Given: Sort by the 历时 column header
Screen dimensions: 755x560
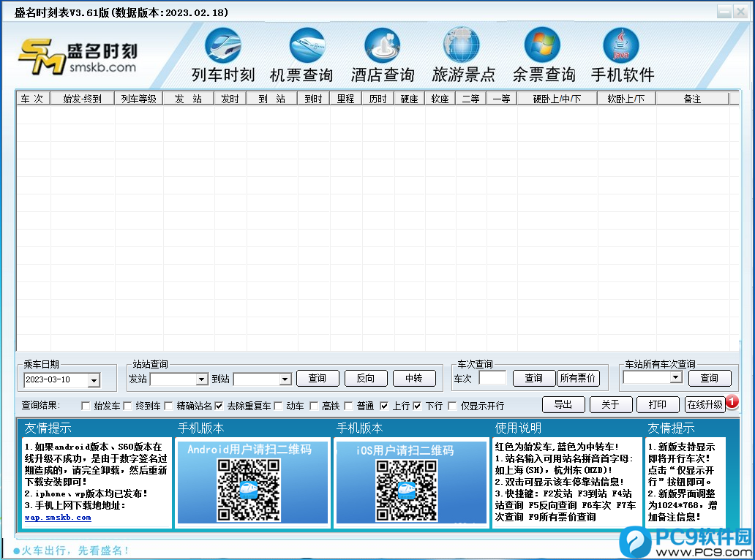Looking at the screenshot, I should [378, 99].
